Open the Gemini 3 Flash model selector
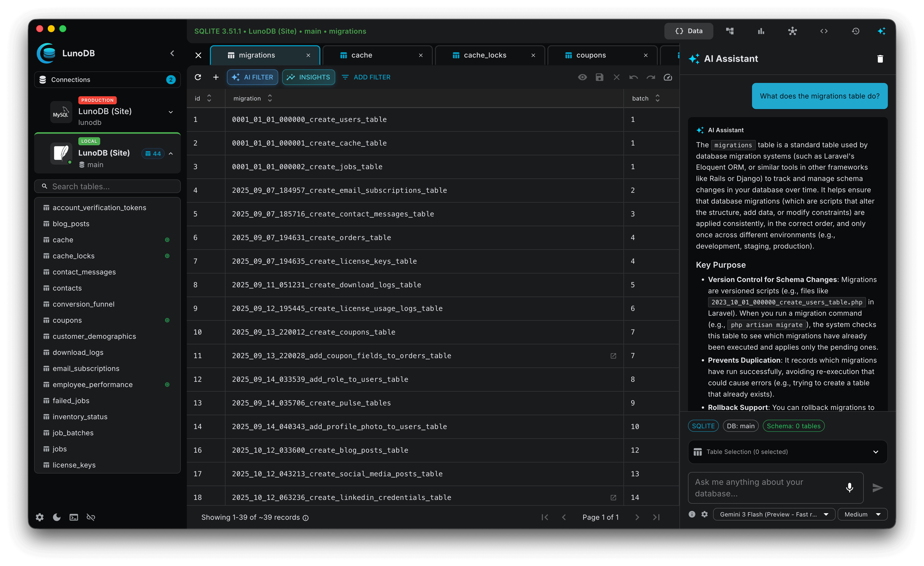 (x=774, y=514)
